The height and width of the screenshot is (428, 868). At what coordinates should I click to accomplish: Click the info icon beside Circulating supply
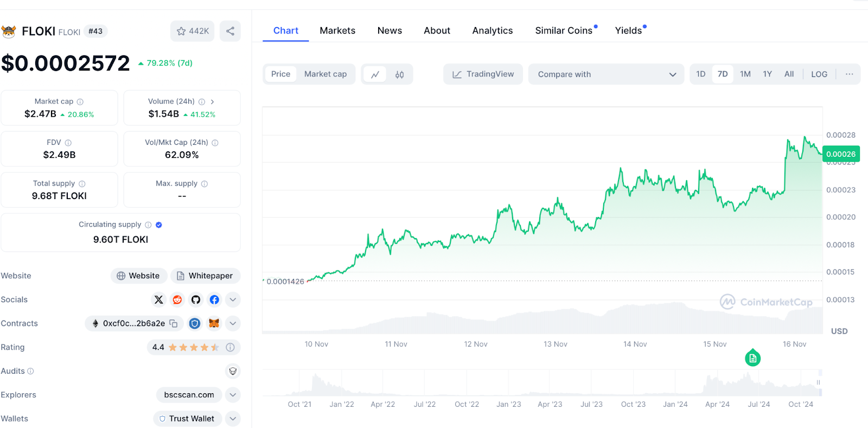coord(148,225)
